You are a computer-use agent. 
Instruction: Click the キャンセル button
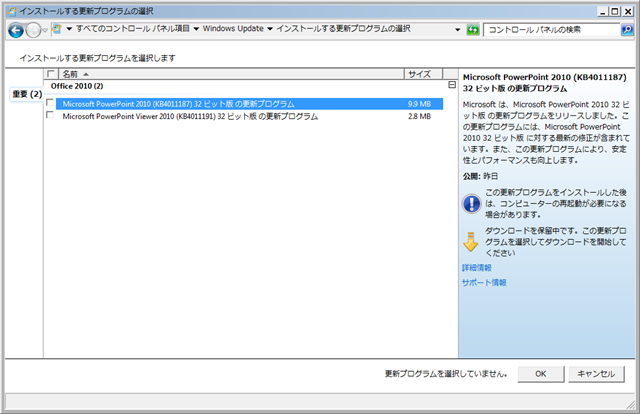(x=596, y=374)
